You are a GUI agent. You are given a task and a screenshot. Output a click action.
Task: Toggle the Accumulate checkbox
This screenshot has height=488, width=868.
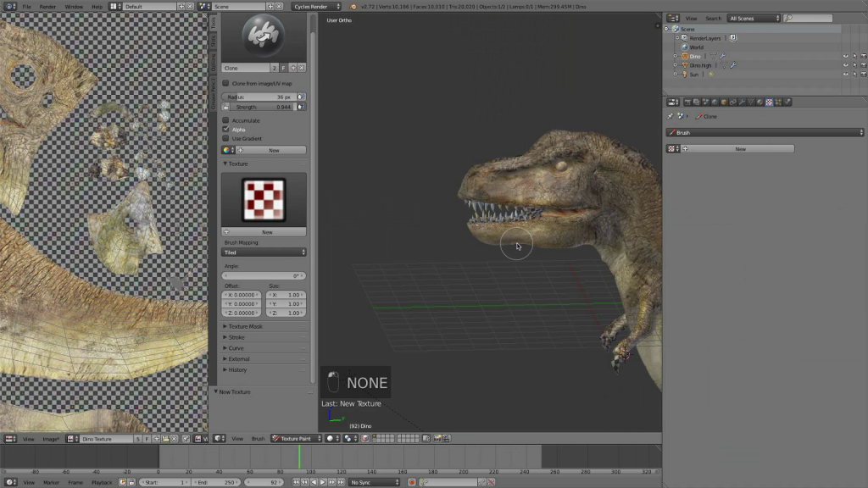coord(225,120)
